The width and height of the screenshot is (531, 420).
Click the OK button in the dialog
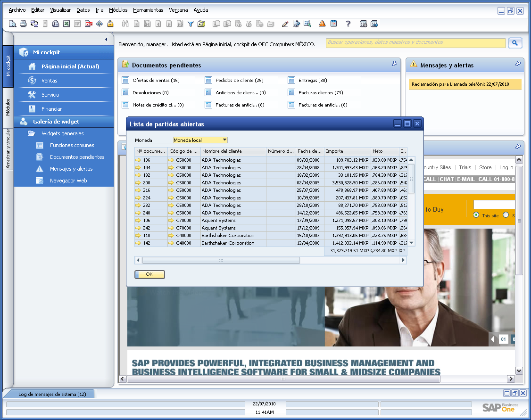pyautogui.click(x=149, y=274)
